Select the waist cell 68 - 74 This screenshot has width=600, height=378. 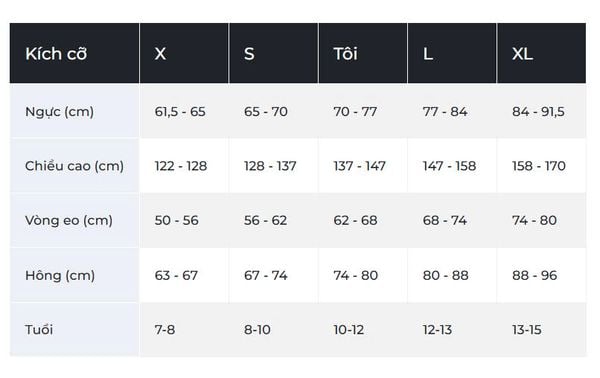(x=445, y=220)
